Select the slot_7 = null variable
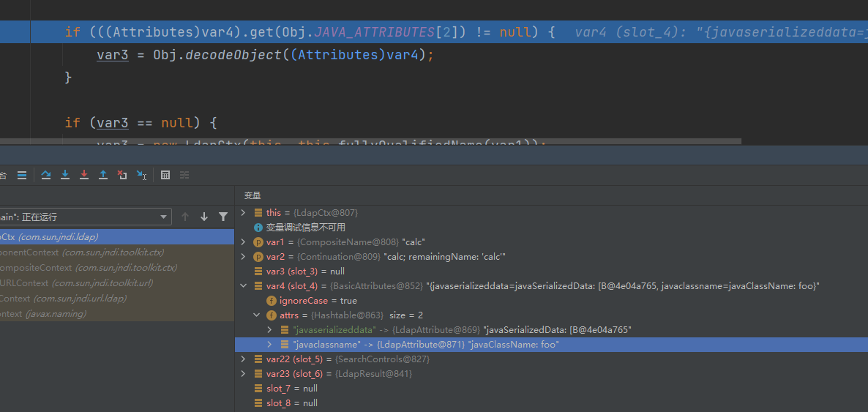868x412 pixels. (551, 389)
